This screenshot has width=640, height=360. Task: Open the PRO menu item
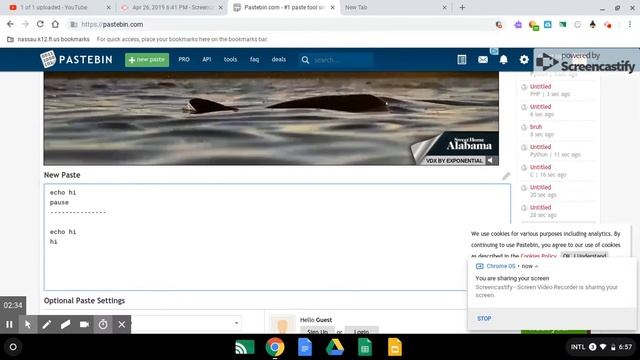(184, 60)
